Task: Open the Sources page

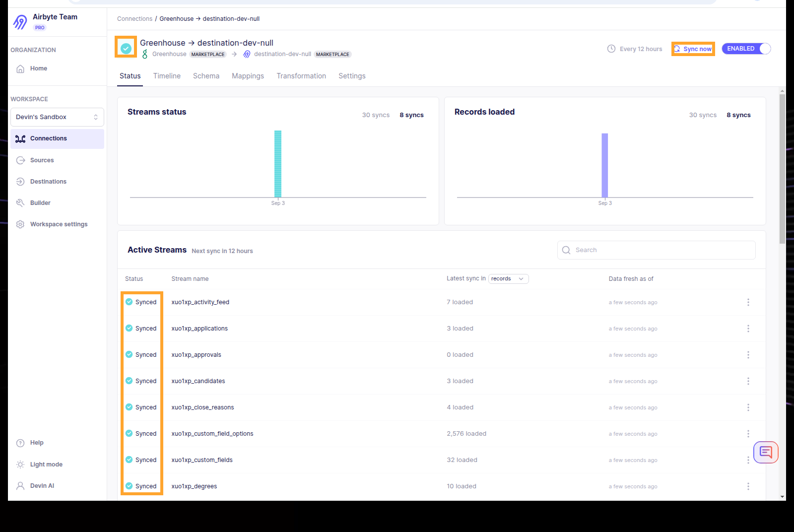Action: (57, 160)
